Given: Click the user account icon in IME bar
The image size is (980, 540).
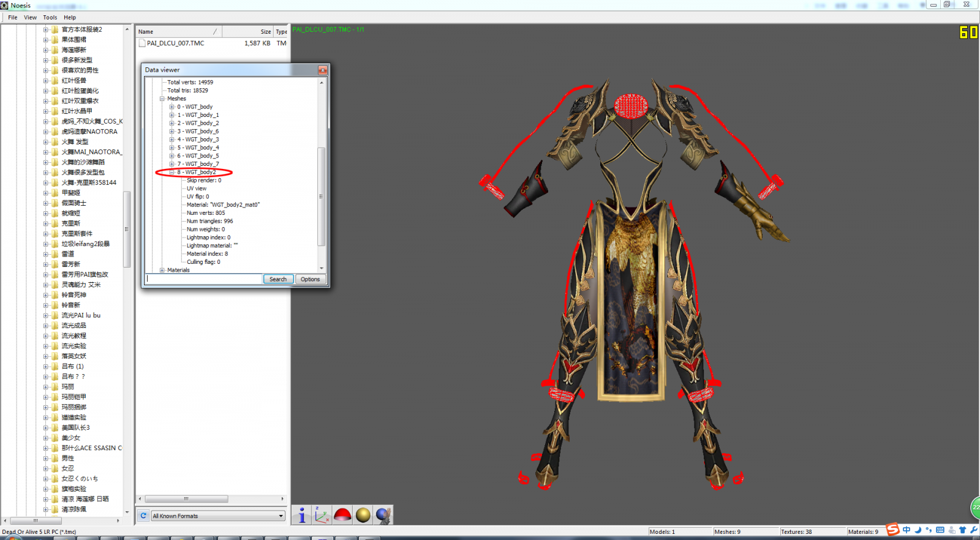Looking at the screenshot, I should (951, 530).
